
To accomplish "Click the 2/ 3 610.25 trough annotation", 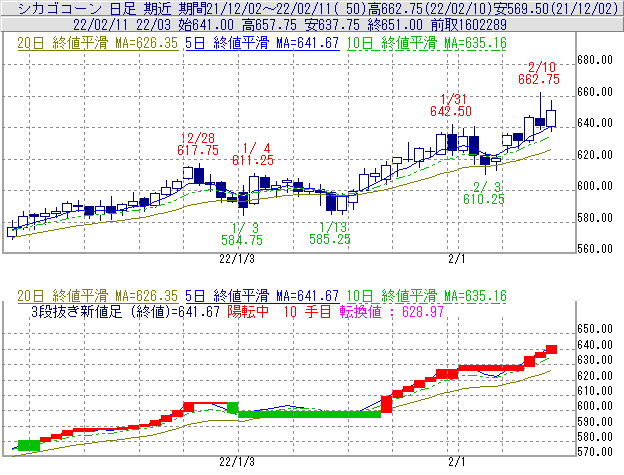I will coord(484,193).
